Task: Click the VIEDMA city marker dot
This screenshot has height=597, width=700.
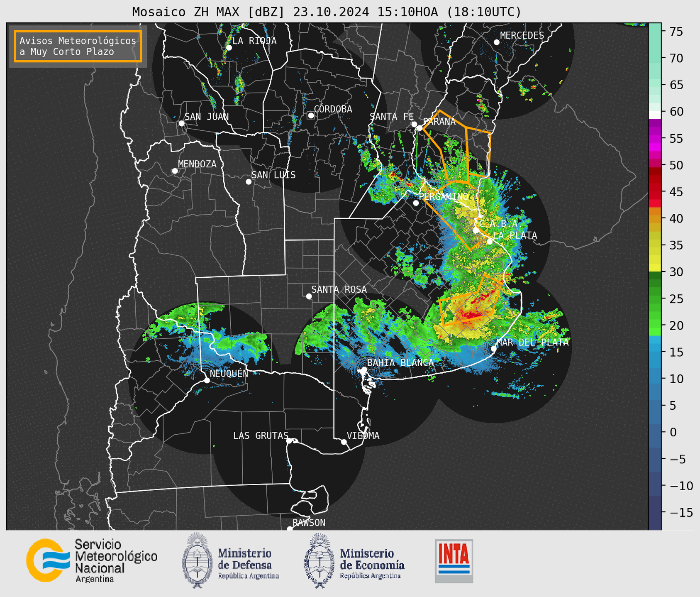Action: point(344,442)
